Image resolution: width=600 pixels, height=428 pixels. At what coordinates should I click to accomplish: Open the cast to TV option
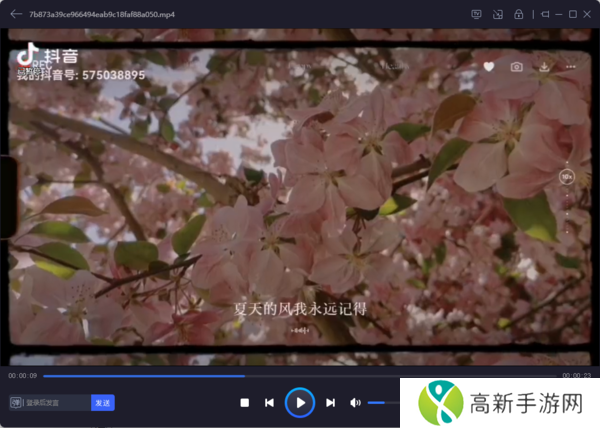point(476,14)
